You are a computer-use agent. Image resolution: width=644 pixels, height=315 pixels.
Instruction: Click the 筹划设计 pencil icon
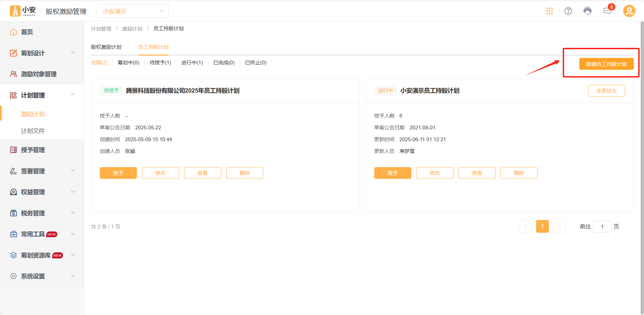[13, 53]
